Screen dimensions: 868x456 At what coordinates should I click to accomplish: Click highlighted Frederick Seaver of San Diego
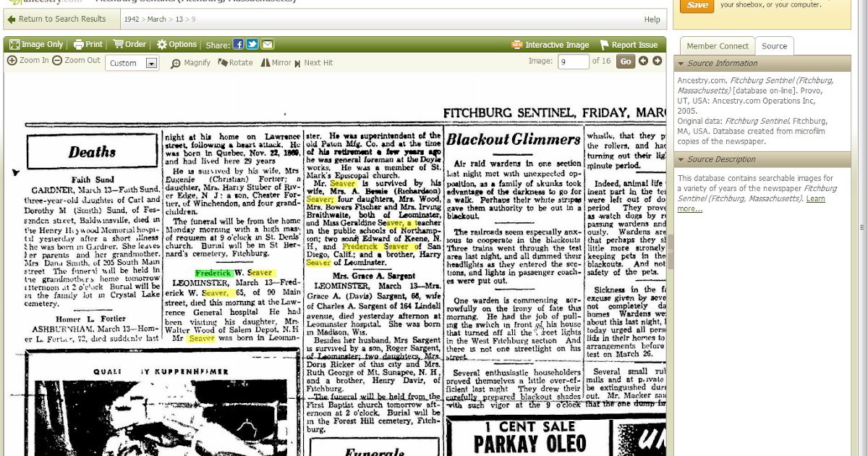(381, 247)
